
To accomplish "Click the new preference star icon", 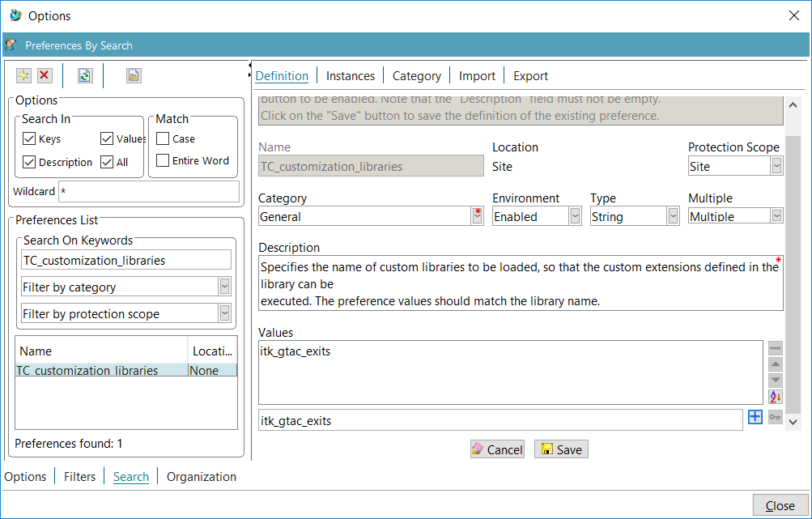I will click(23, 75).
